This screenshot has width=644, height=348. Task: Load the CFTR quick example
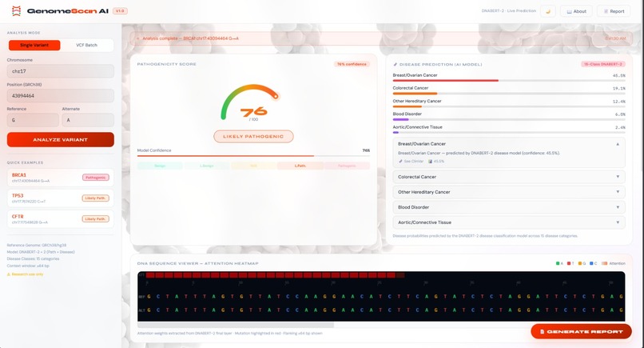pos(61,219)
